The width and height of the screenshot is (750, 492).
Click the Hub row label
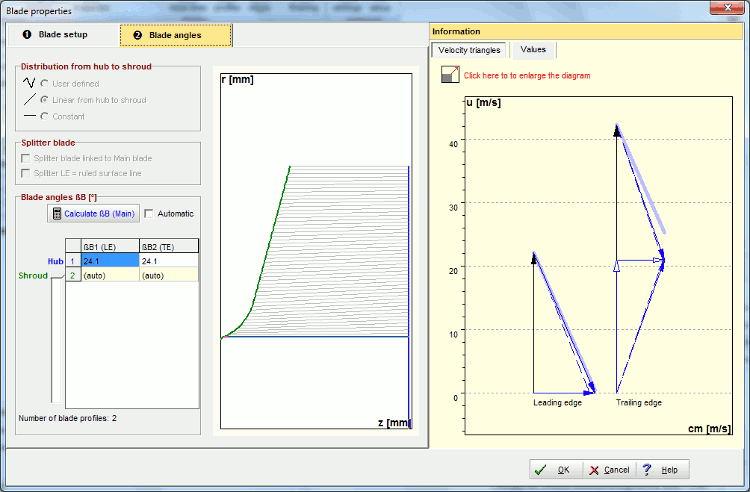pyautogui.click(x=55, y=262)
